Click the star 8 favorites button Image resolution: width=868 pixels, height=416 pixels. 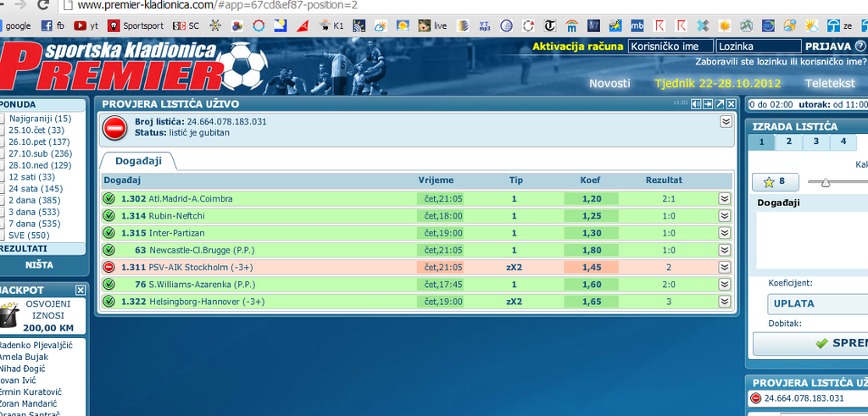tap(775, 181)
